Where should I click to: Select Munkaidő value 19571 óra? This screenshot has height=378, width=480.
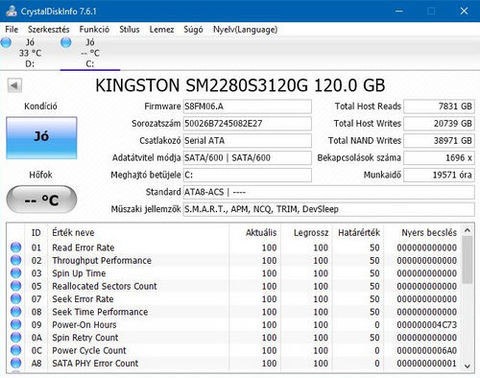[439, 175]
